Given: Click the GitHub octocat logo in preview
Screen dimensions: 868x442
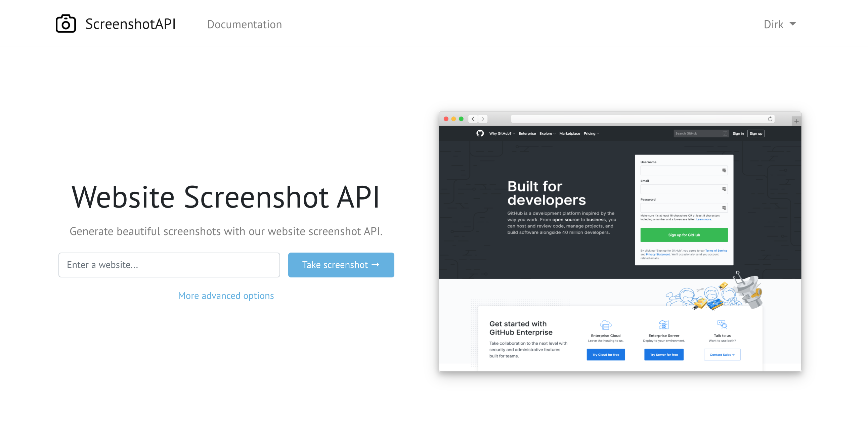Looking at the screenshot, I should click(480, 133).
